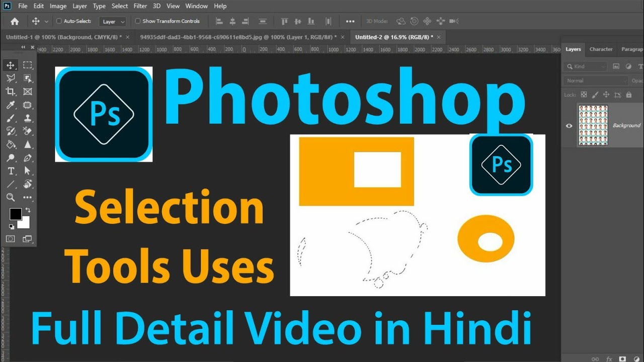Open the Filter menu
This screenshot has width=644, height=362.
[140, 6]
